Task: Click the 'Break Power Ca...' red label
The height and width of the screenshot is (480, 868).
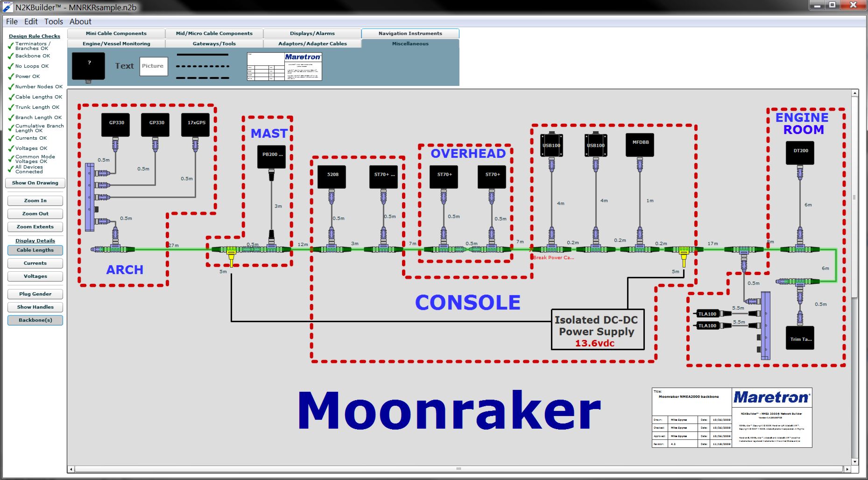Action: (554, 258)
